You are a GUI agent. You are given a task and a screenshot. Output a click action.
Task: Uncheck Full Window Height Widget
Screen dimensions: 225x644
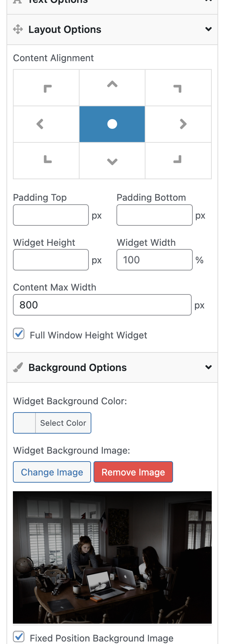coord(19,334)
